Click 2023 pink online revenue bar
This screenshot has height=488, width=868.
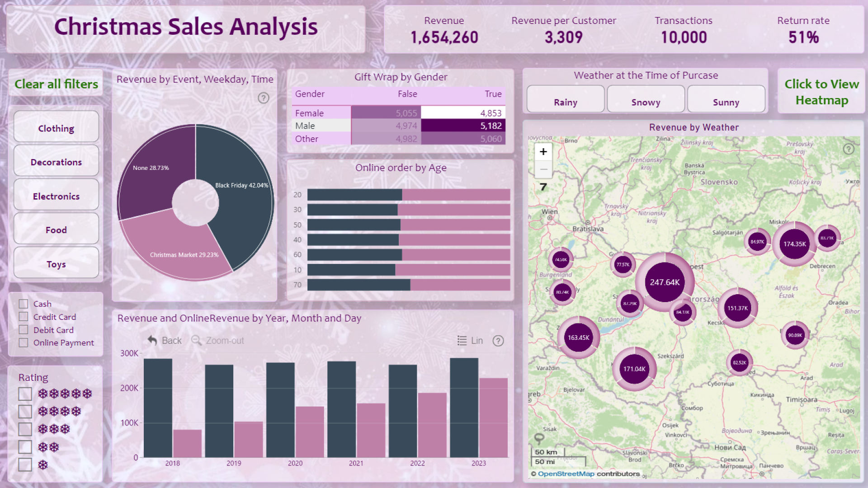493,418
